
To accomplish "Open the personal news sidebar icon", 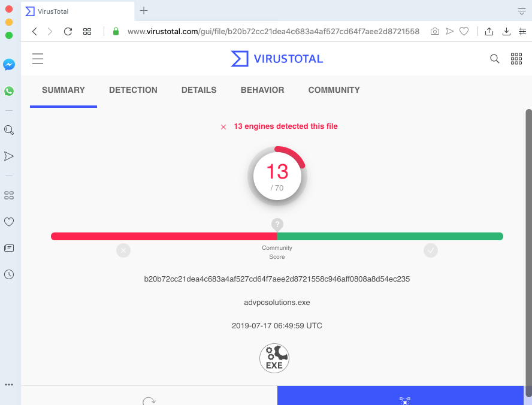I will pos(9,248).
